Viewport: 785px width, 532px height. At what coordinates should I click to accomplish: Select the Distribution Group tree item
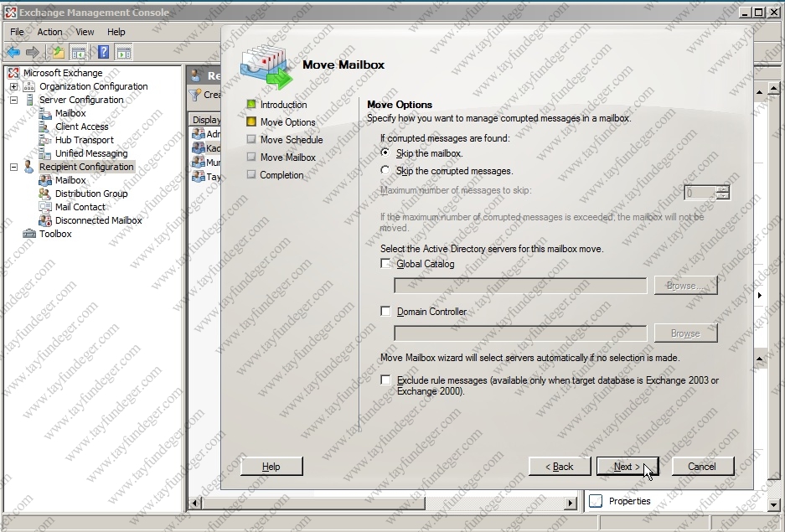pos(91,194)
